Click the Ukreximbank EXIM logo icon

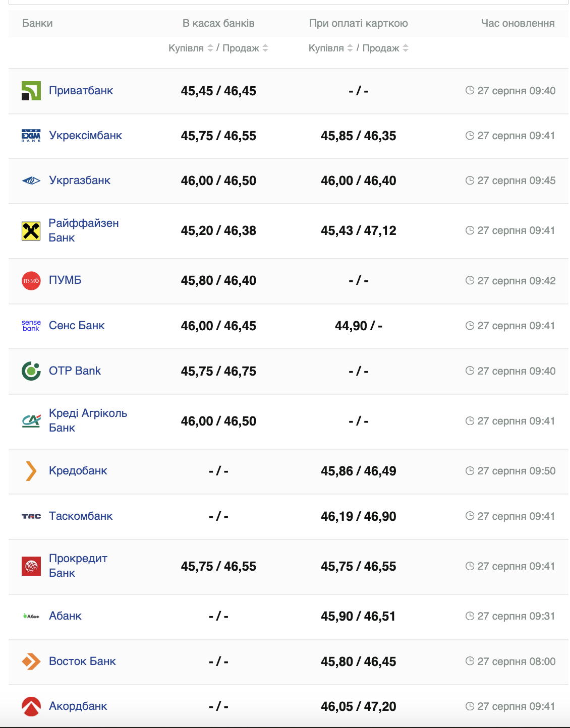click(x=31, y=136)
